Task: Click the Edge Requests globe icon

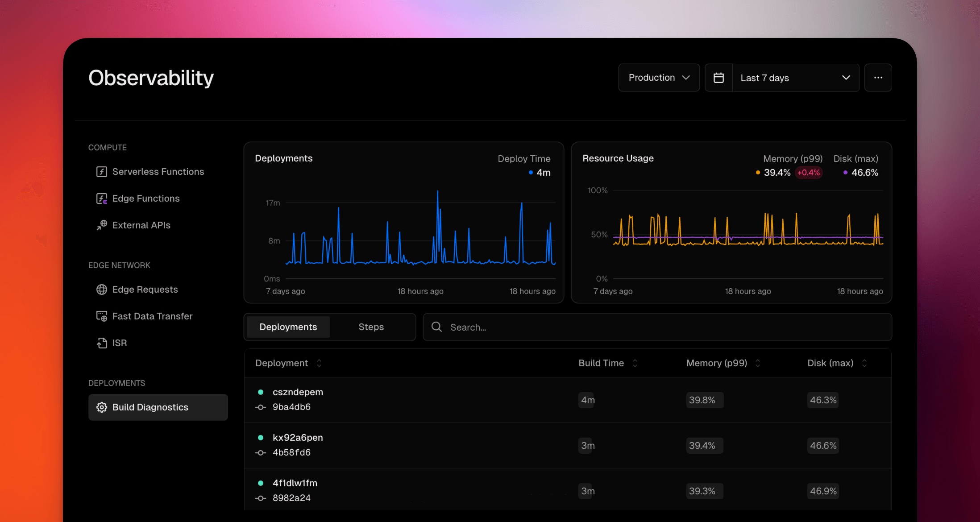Action: pyautogui.click(x=102, y=290)
